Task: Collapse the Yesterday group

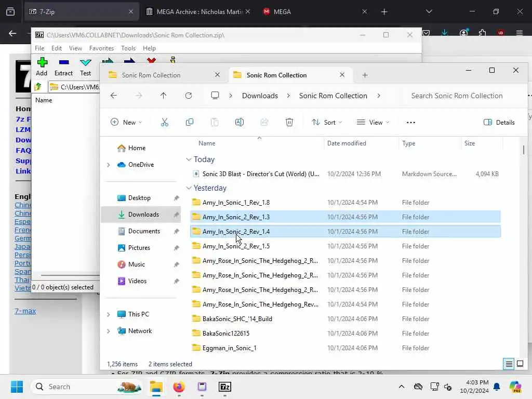Action: pos(189,188)
